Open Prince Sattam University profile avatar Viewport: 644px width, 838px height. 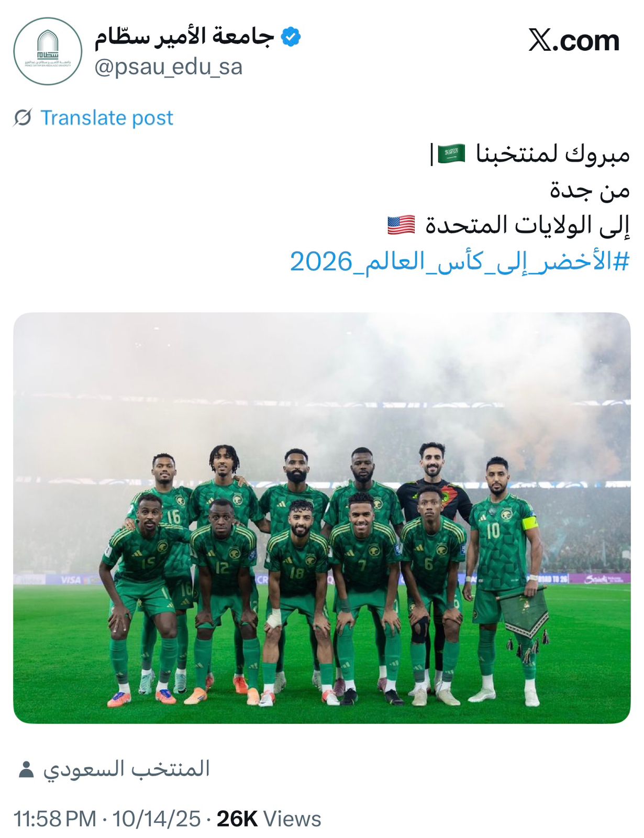pyautogui.click(x=48, y=51)
